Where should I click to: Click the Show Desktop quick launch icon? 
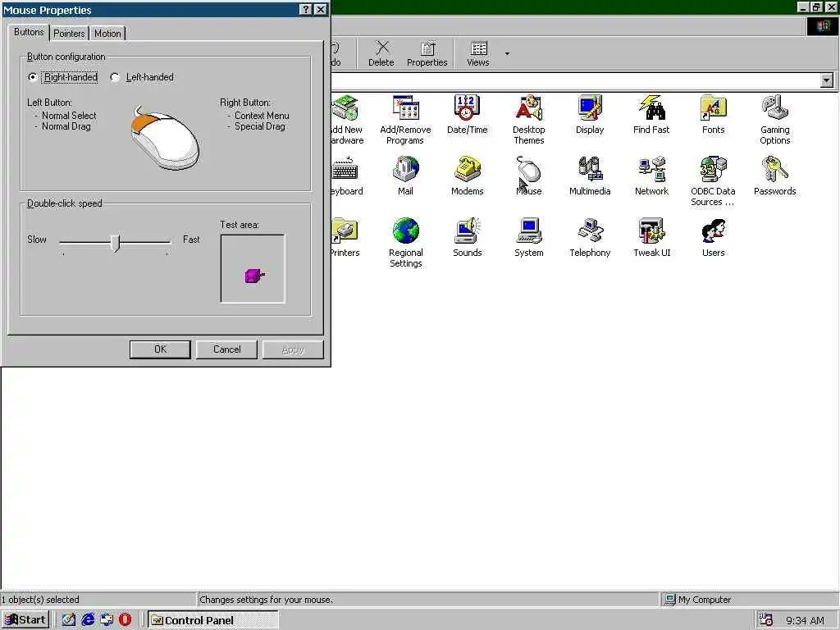tap(69, 620)
